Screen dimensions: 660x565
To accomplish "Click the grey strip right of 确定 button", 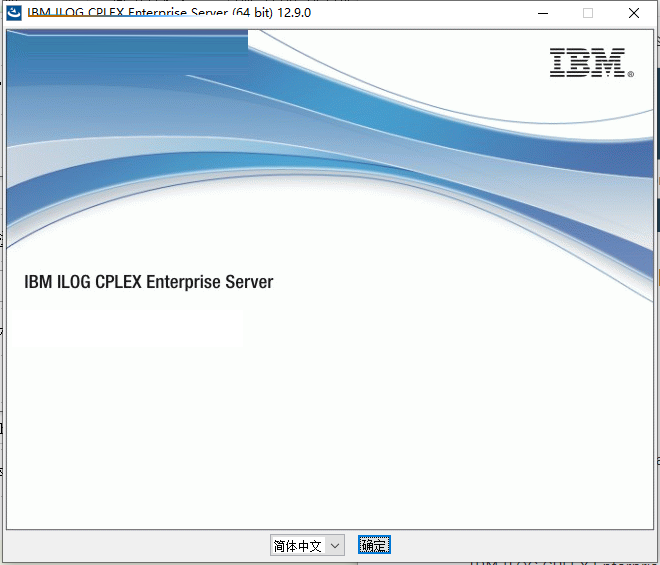I will point(520,545).
